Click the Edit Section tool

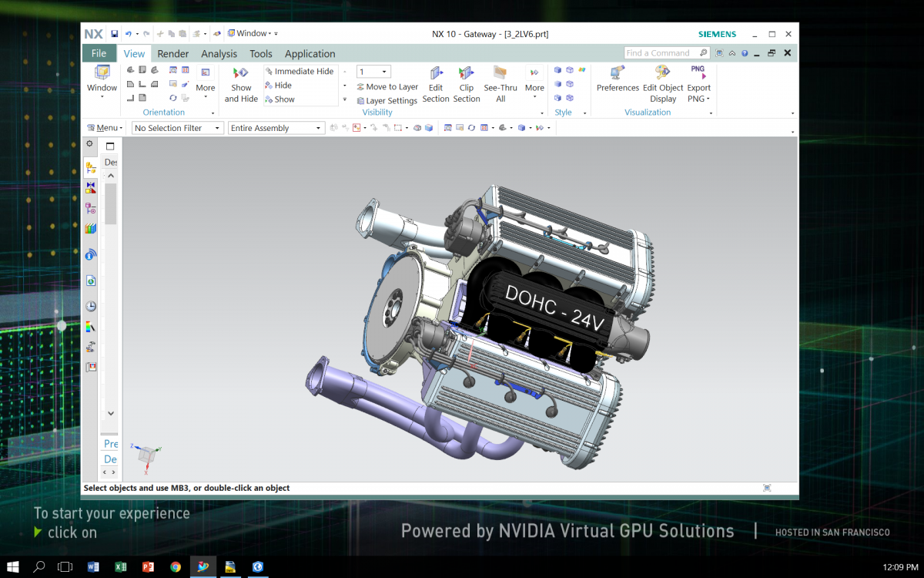pos(436,84)
